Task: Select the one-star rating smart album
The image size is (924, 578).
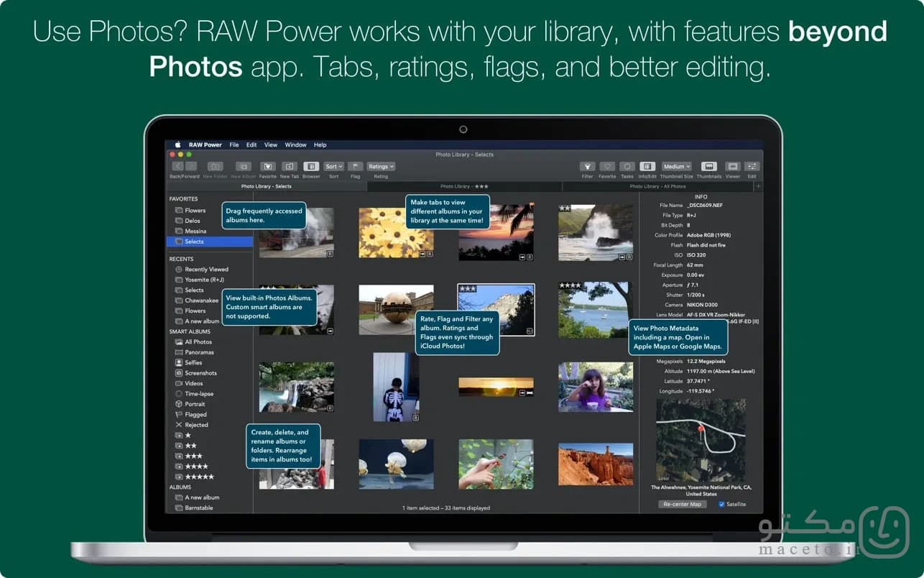Action: tap(183, 436)
